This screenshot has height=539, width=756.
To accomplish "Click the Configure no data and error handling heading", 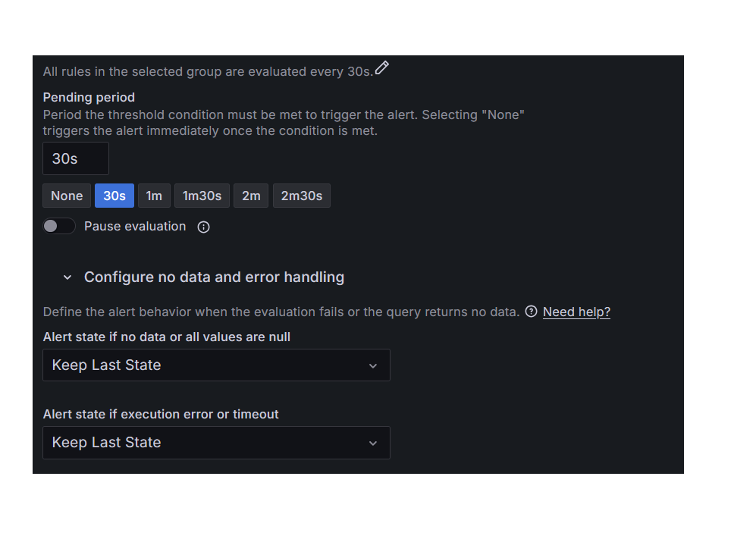I will (x=214, y=277).
